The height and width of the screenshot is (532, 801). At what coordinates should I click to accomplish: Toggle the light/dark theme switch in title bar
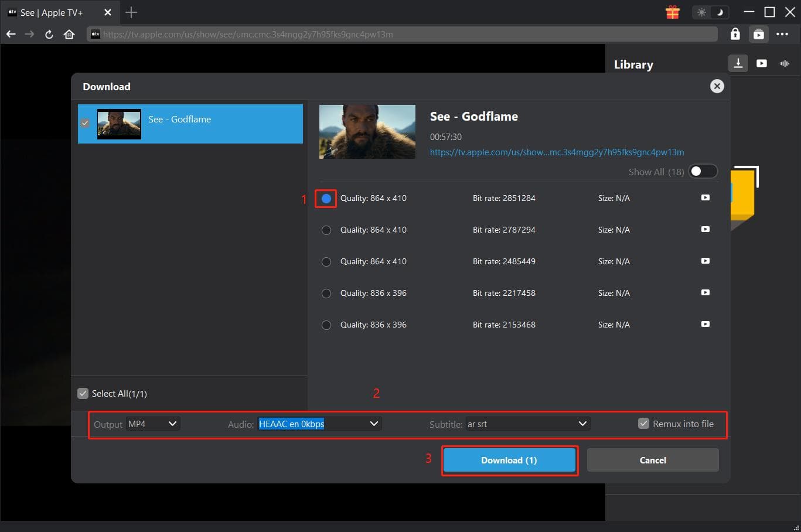(x=710, y=12)
